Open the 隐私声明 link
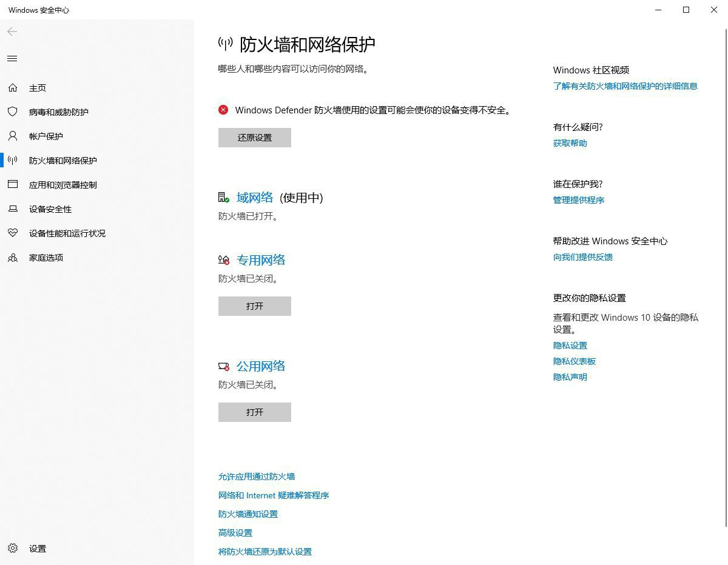Image resolution: width=728 pixels, height=565 pixels. (570, 377)
